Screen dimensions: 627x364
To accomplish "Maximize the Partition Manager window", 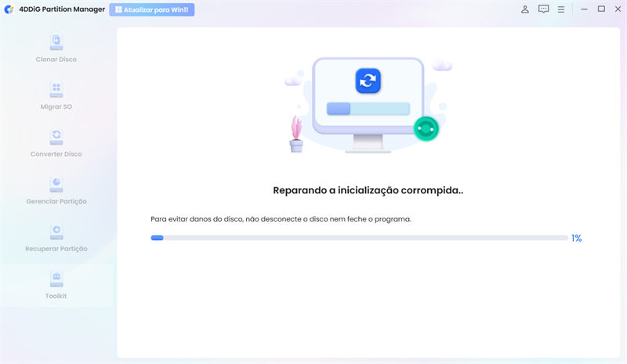I will [601, 9].
